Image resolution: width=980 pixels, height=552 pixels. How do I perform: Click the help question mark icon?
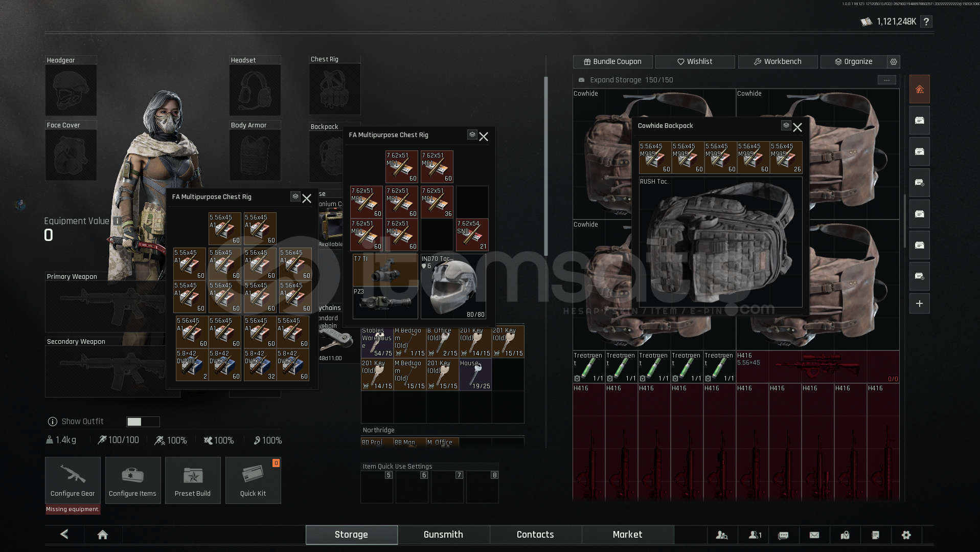tap(926, 21)
